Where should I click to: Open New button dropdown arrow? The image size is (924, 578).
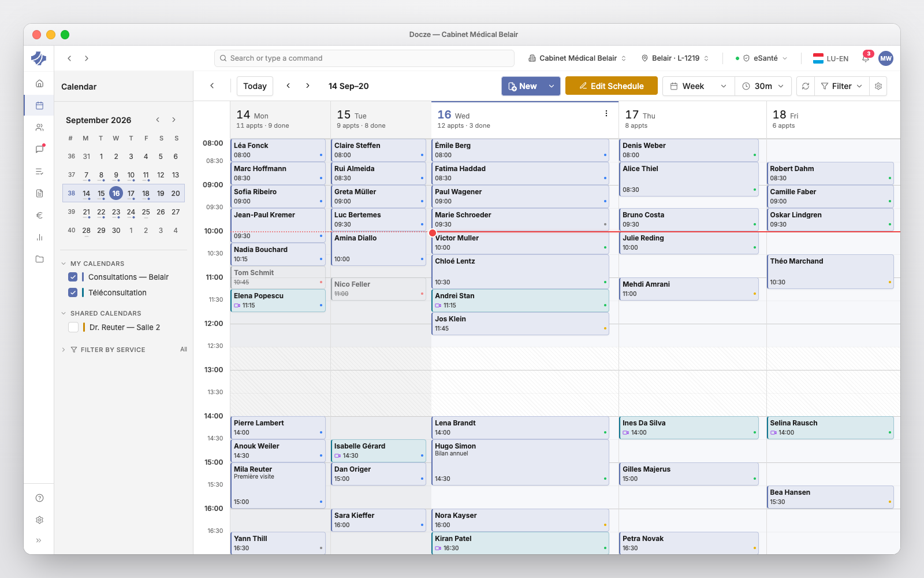552,86
